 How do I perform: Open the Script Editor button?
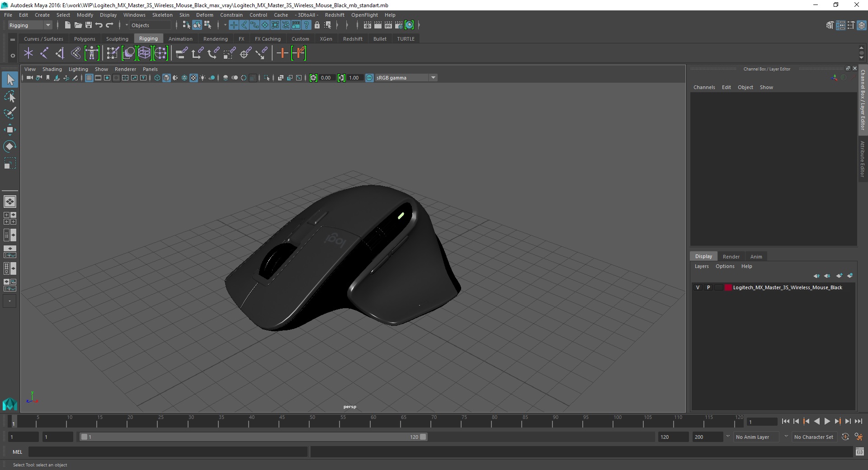pyautogui.click(x=859, y=452)
